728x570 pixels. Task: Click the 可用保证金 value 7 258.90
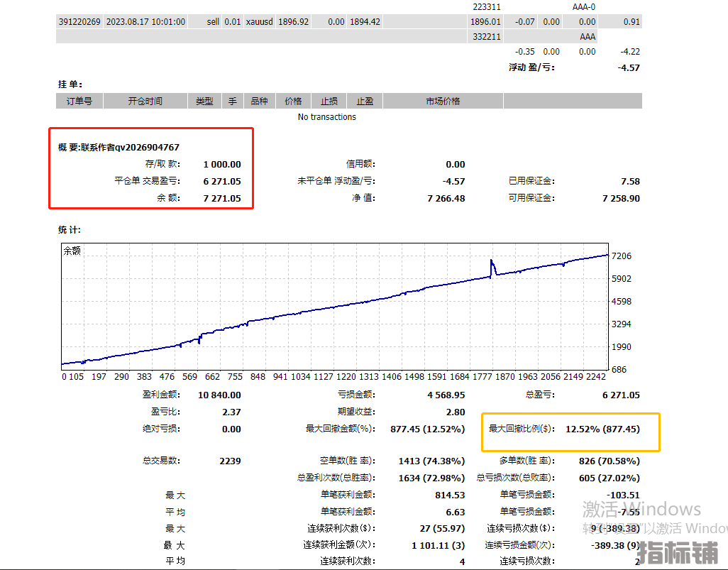point(620,199)
